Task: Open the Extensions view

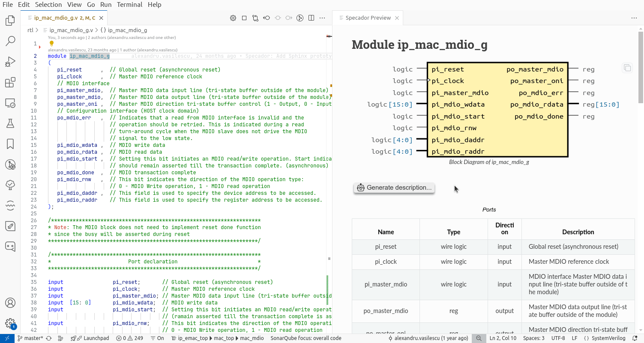Action: (10, 82)
